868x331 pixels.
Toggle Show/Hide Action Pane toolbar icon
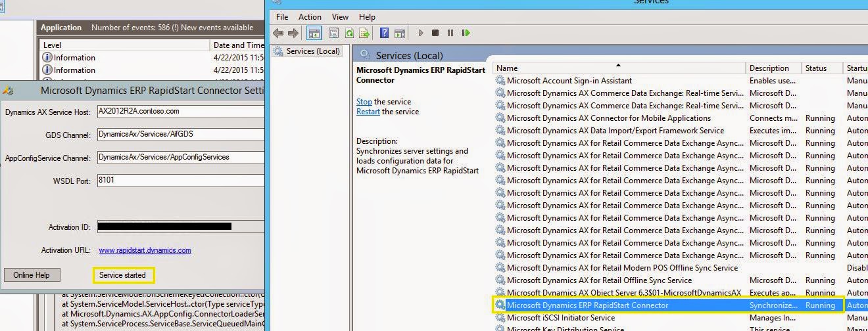pos(399,33)
